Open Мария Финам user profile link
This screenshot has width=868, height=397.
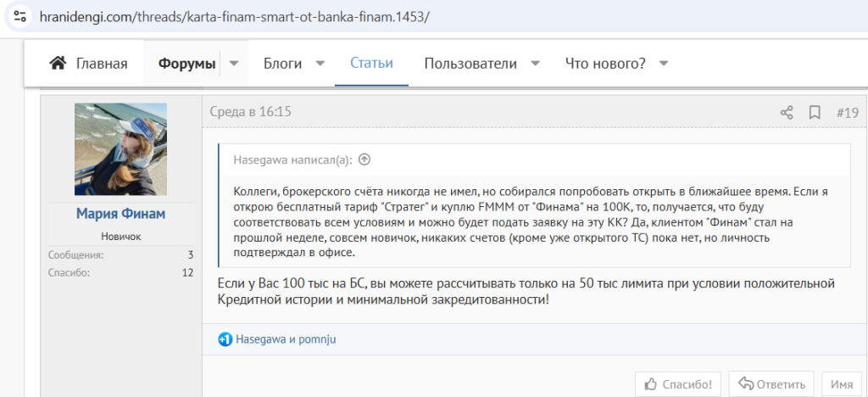120,214
